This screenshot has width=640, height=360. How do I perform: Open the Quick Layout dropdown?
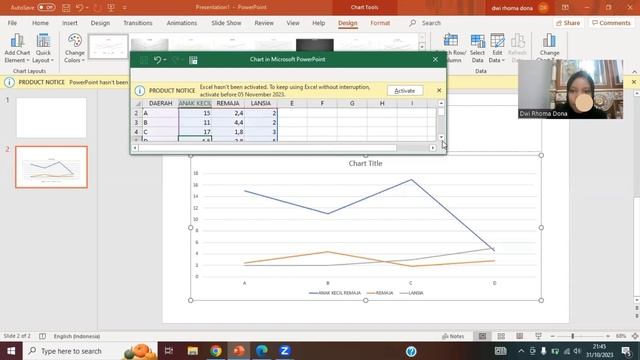click(43, 48)
